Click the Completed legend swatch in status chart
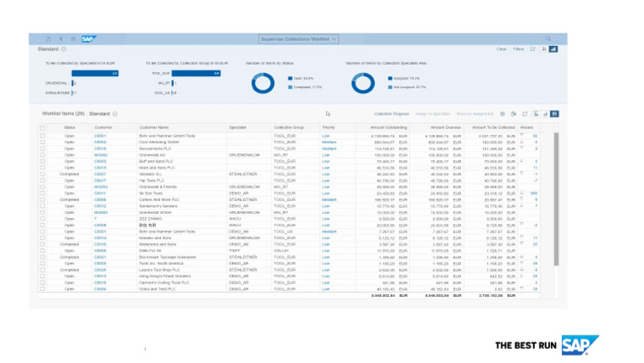The height and width of the screenshot is (363, 644). [x=290, y=87]
